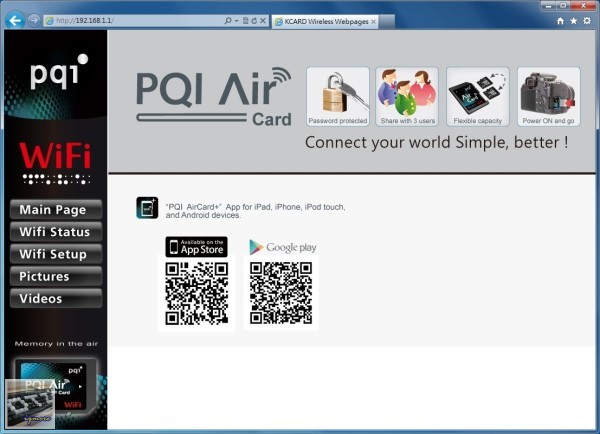Open Favorites with the star icon
This screenshot has width=600, height=434.
click(574, 21)
